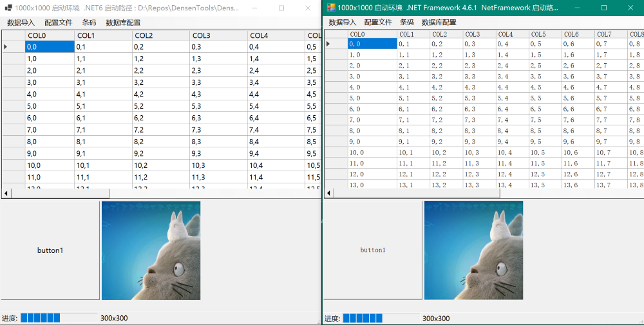The width and height of the screenshot is (644, 325).
Task: Click the 进度 progress bar in left window
Action: coord(59,318)
